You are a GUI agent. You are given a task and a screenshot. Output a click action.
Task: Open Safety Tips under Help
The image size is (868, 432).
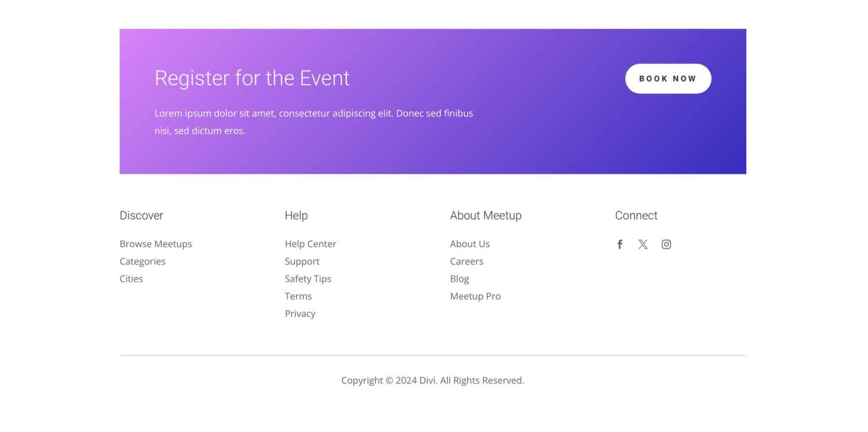[308, 278]
